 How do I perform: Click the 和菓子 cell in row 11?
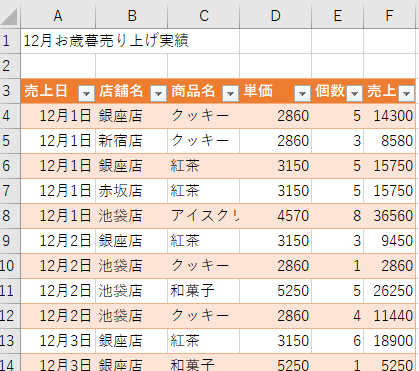point(204,291)
